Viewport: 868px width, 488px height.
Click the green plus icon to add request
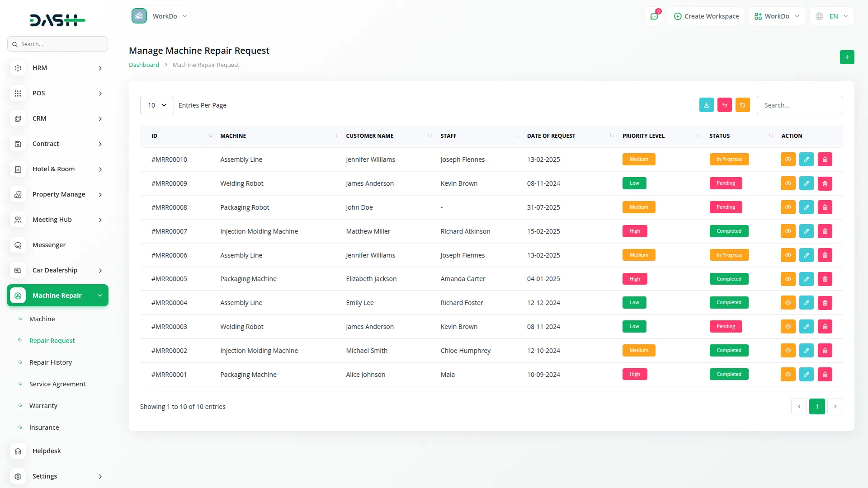pos(847,57)
